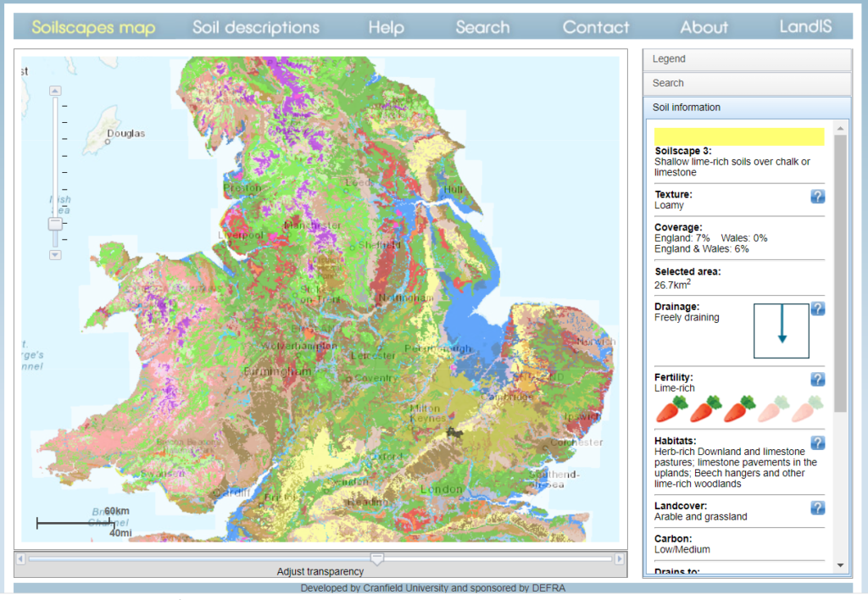Click the "England: 7%" coverage text

pos(682,238)
